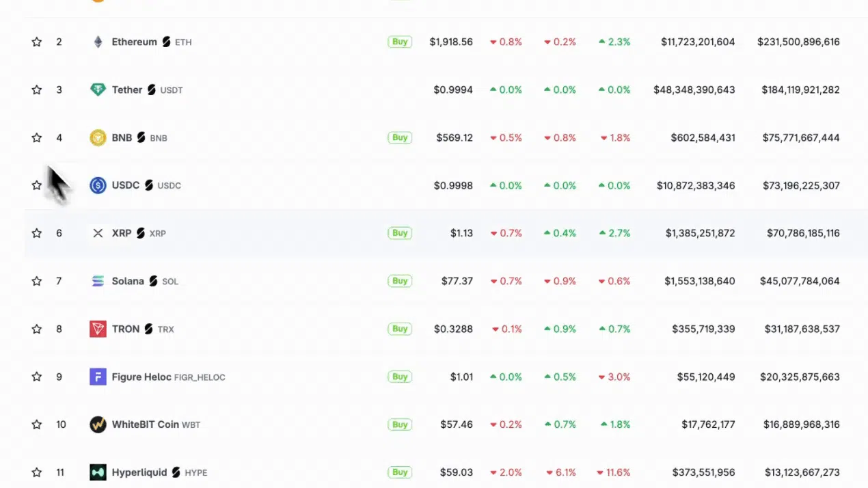Click the XRP logo icon
Screen dimensions: 868x488
[x=98, y=233]
